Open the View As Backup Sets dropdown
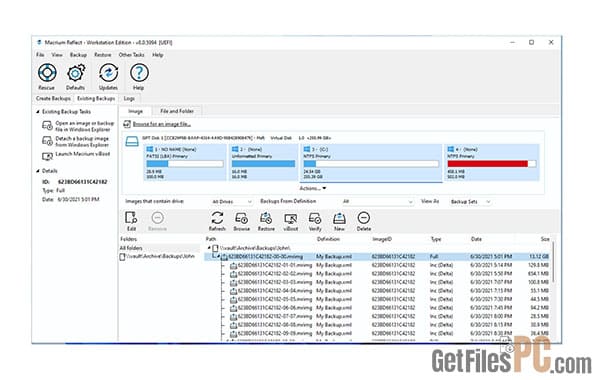600x380 pixels. tap(470, 202)
